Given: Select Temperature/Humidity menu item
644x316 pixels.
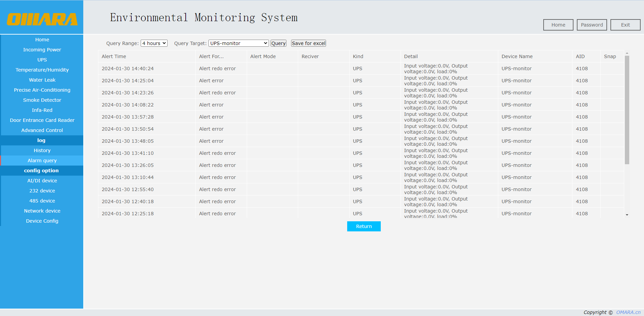Looking at the screenshot, I should pos(42,70).
